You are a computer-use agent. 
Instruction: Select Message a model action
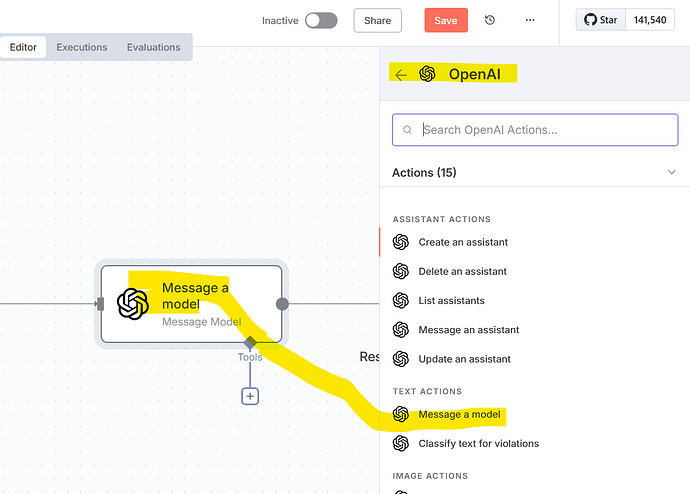(x=459, y=414)
